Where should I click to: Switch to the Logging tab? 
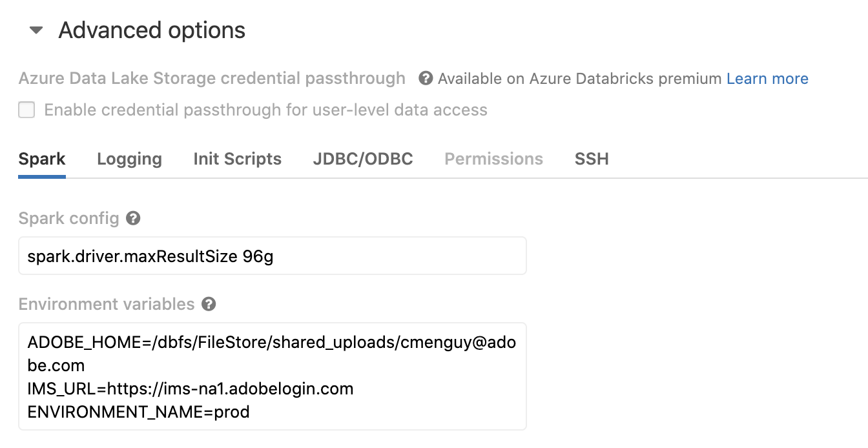pos(129,159)
